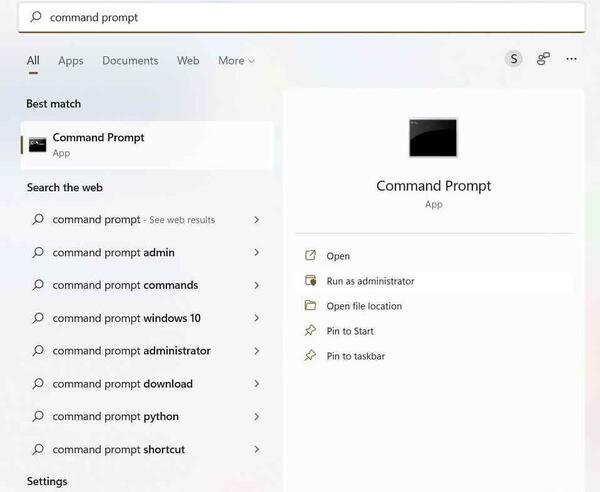Expand chevron for 'command prompt admin'
Image resolution: width=600 pixels, height=492 pixels.
[x=257, y=253]
